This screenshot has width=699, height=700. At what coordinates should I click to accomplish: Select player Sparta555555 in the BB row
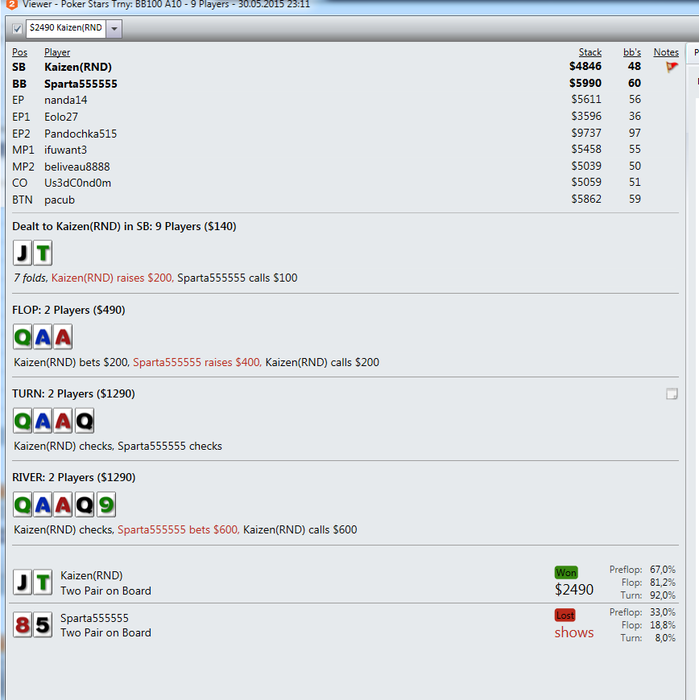[x=81, y=84]
